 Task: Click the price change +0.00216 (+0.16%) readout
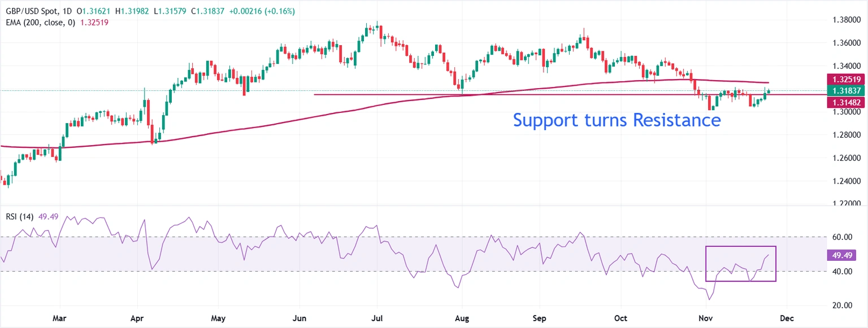coord(262,12)
